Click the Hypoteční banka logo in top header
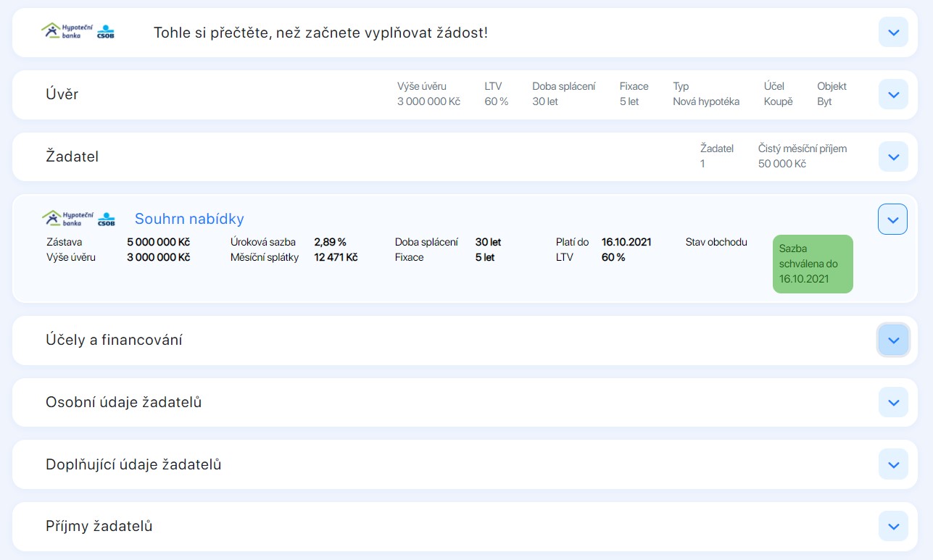 pos(67,30)
